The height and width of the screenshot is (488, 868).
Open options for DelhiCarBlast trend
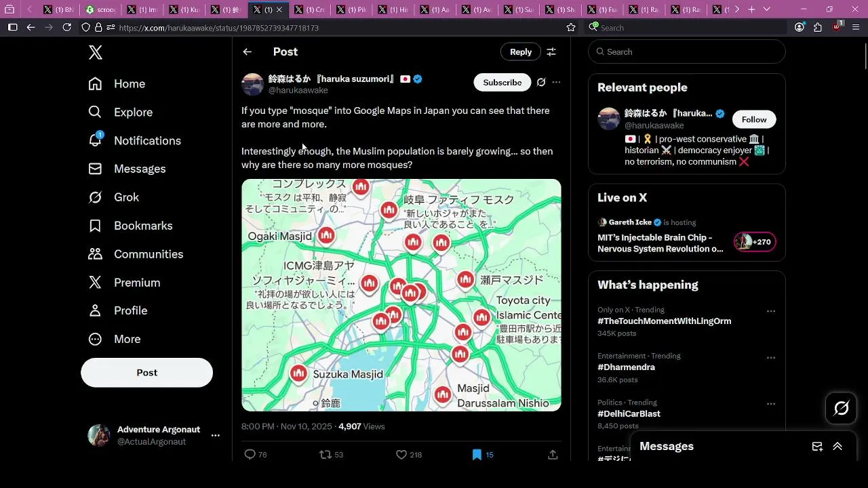tap(771, 403)
